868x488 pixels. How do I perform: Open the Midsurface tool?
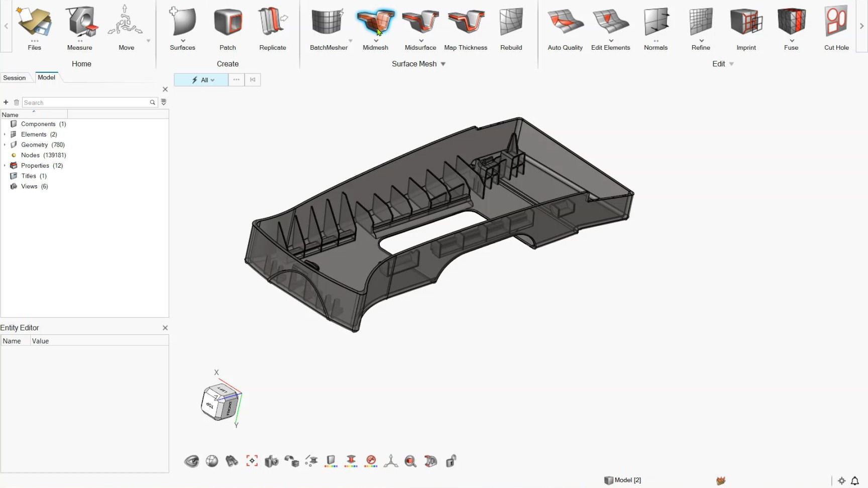tap(420, 28)
